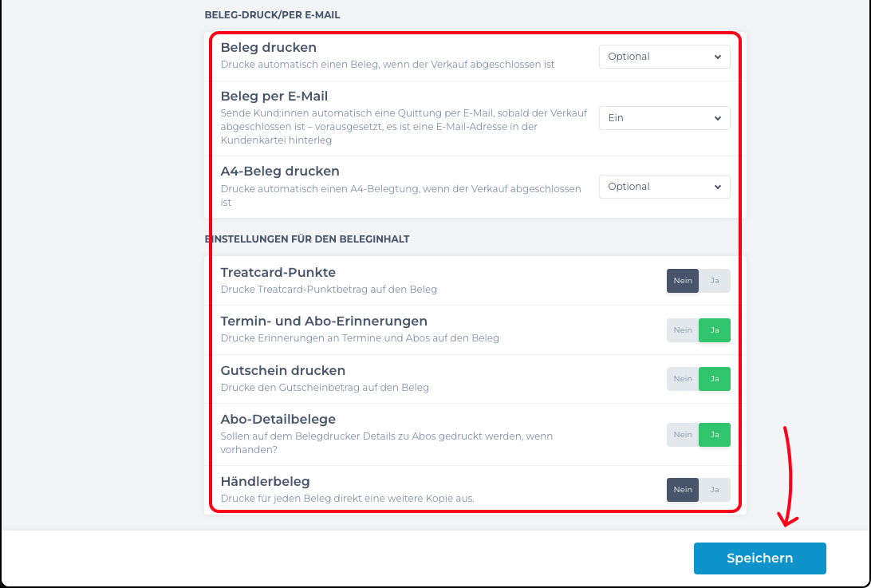871x588 pixels.
Task: Enable Händlerbeleg by clicking Ja
Action: [715, 490]
